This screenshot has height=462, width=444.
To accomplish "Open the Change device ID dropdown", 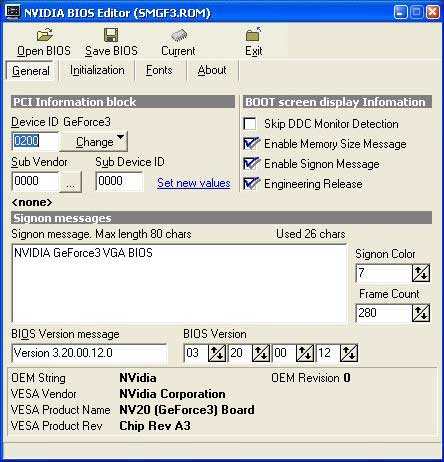I will (94, 142).
